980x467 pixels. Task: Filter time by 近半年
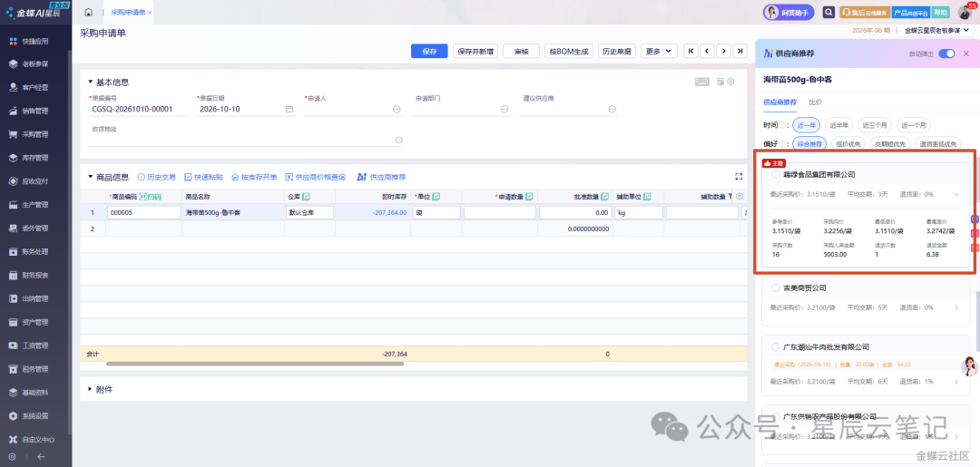(838, 125)
